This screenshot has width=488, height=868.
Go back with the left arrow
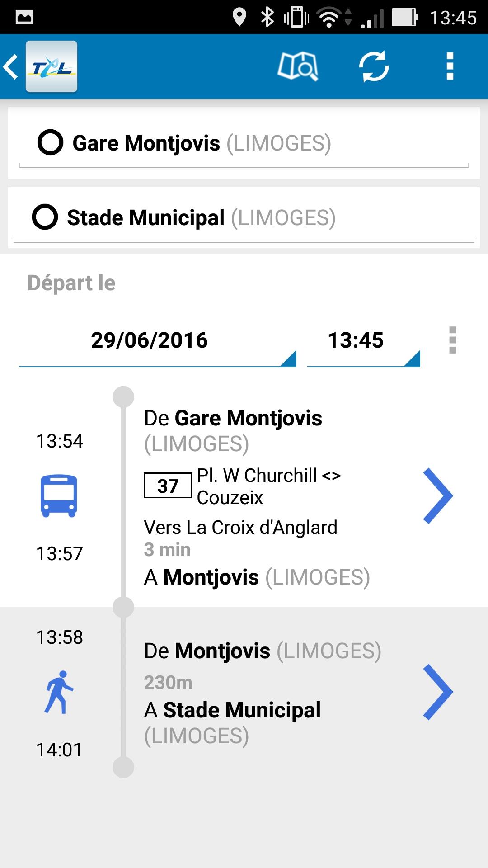[11, 66]
